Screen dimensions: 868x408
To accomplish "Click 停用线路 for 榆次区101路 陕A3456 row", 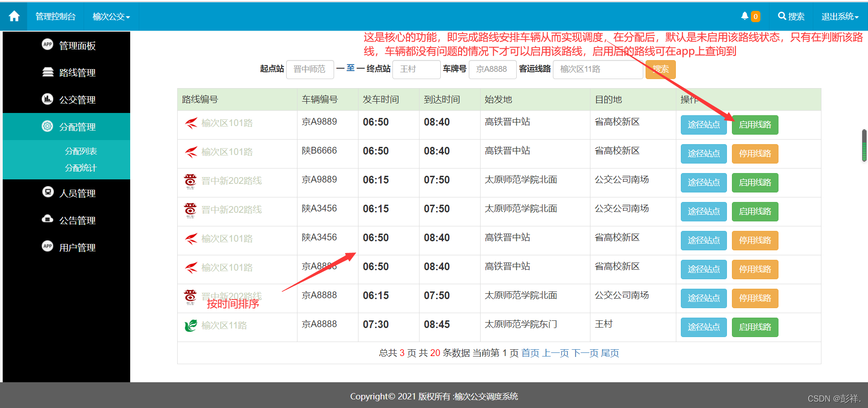I will click(755, 240).
